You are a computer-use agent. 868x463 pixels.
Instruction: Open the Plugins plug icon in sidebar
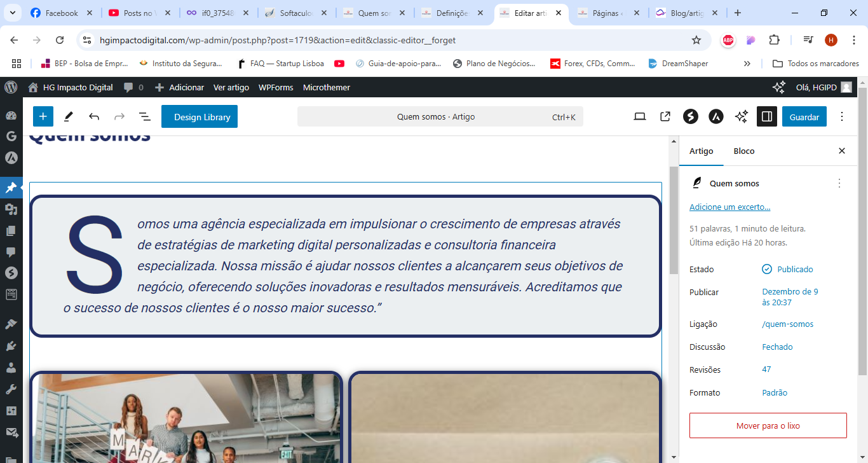coord(11,346)
